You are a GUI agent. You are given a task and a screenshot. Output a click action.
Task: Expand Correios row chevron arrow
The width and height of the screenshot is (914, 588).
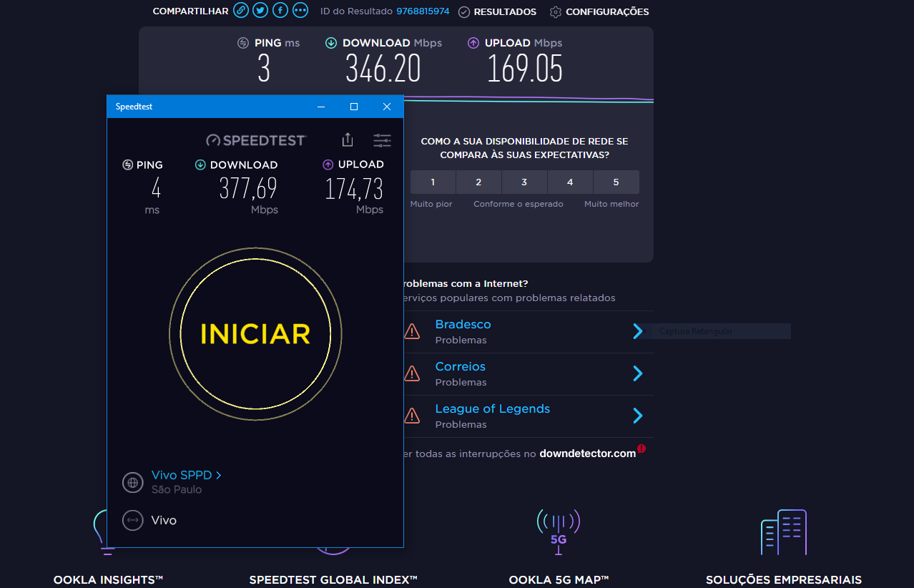tap(638, 373)
